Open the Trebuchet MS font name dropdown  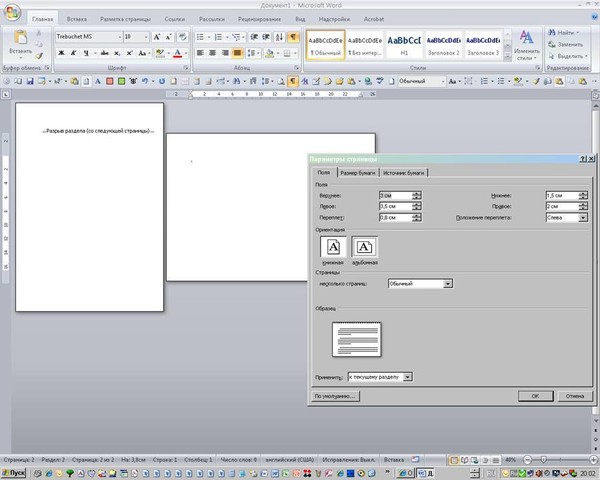120,37
